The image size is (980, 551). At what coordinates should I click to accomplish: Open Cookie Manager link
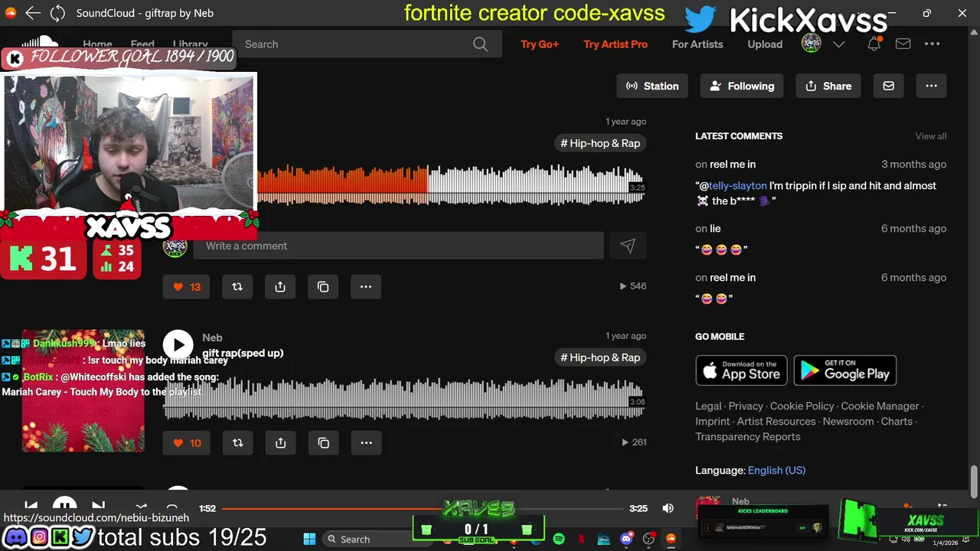point(880,406)
